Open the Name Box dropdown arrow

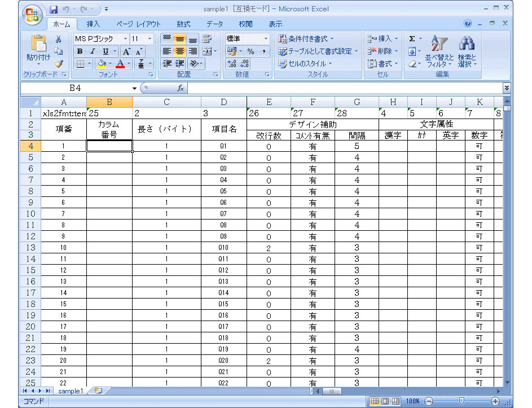coord(134,89)
